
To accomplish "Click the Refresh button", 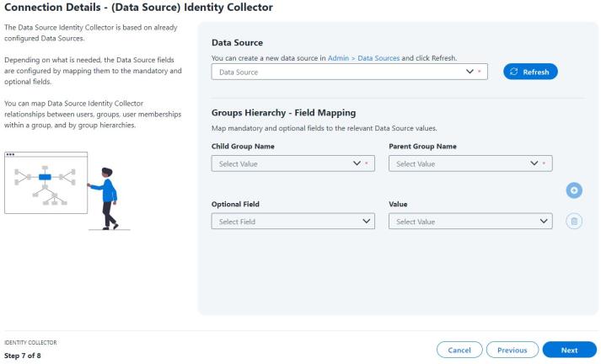I will coord(530,72).
